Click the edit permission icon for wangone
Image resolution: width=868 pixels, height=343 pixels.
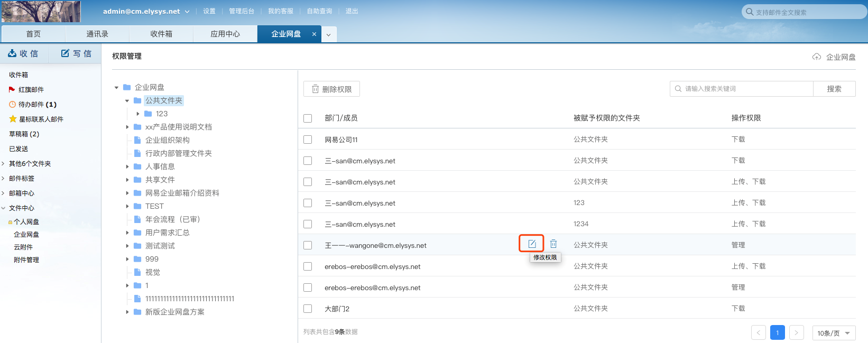coord(532,244)
